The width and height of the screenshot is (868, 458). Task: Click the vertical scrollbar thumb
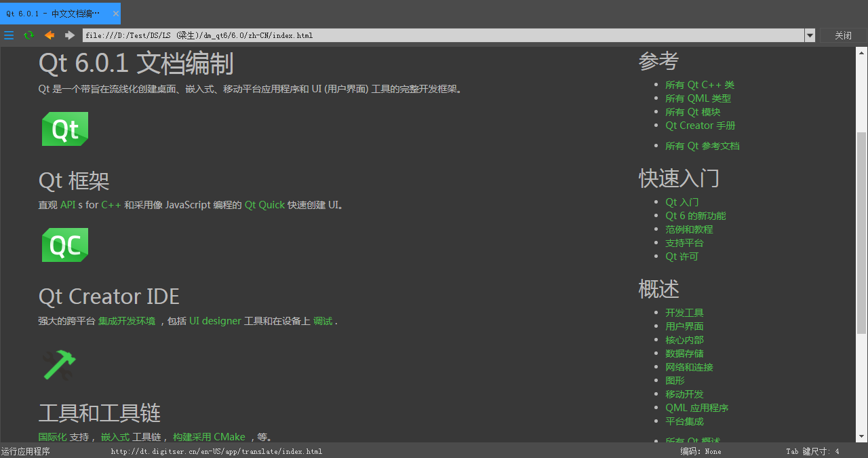(x=862, y=233)
